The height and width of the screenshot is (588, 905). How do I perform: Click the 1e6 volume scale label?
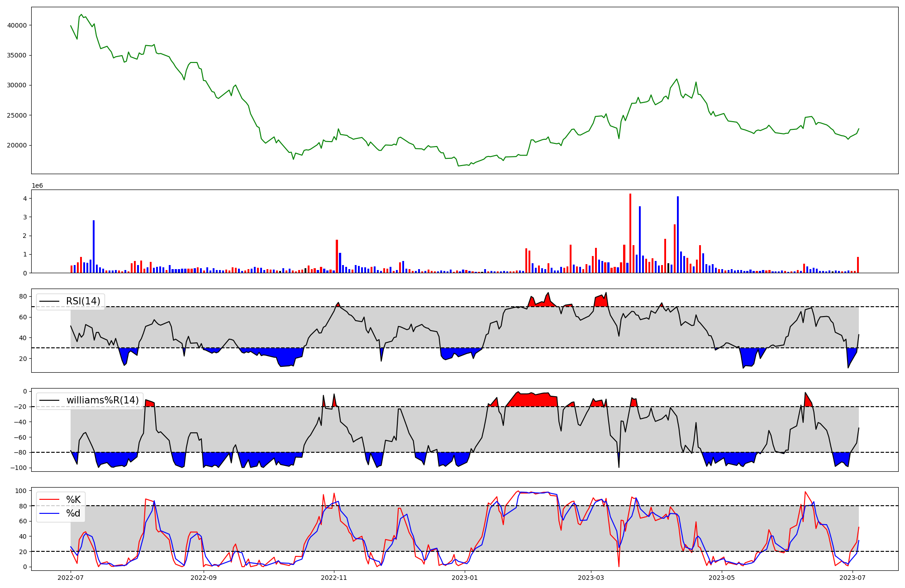pos(37,185)
